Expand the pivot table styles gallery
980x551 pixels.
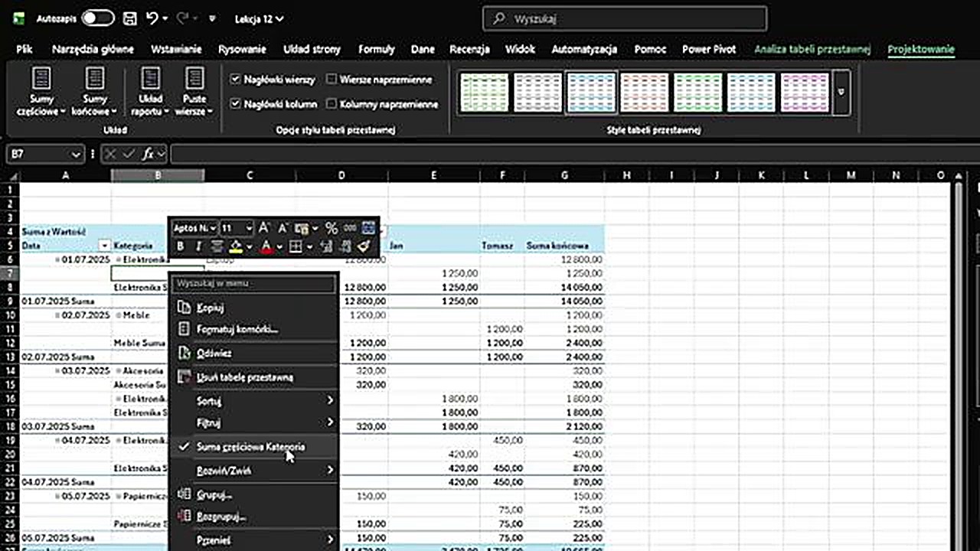click(841, 93)
